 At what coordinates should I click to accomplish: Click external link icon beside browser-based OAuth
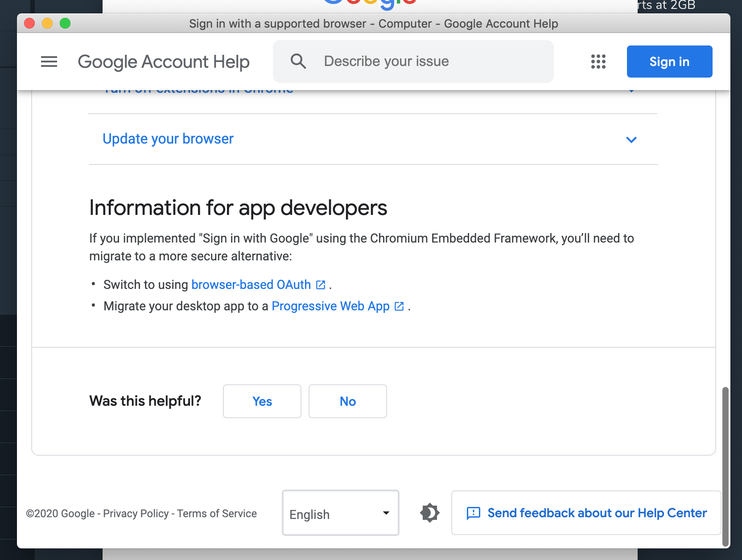tap(321, 285)
